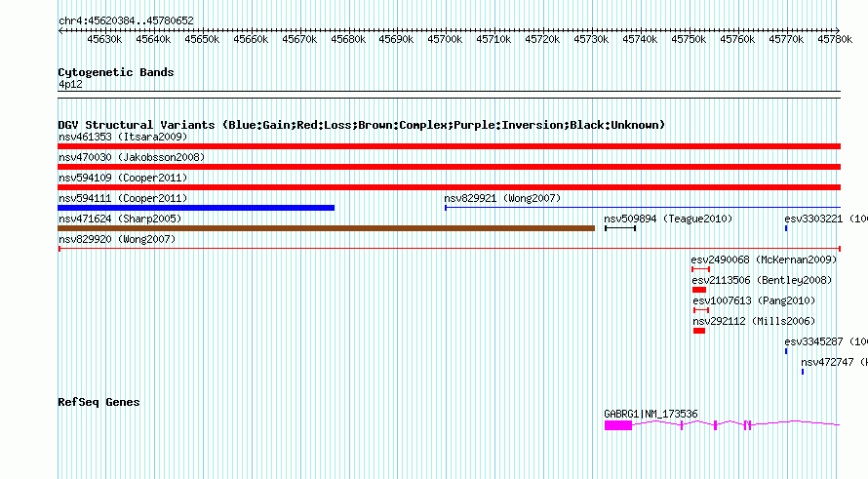The height and width of the screenshot is (479, 868).
Task: Open the nsv509894 (Teague2010) label
Action: pyautogui.click(x=668, y=219)
